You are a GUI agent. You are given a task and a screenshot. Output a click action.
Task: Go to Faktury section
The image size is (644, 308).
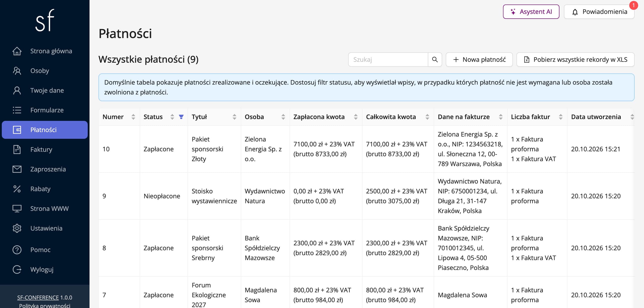coord(45,149)
